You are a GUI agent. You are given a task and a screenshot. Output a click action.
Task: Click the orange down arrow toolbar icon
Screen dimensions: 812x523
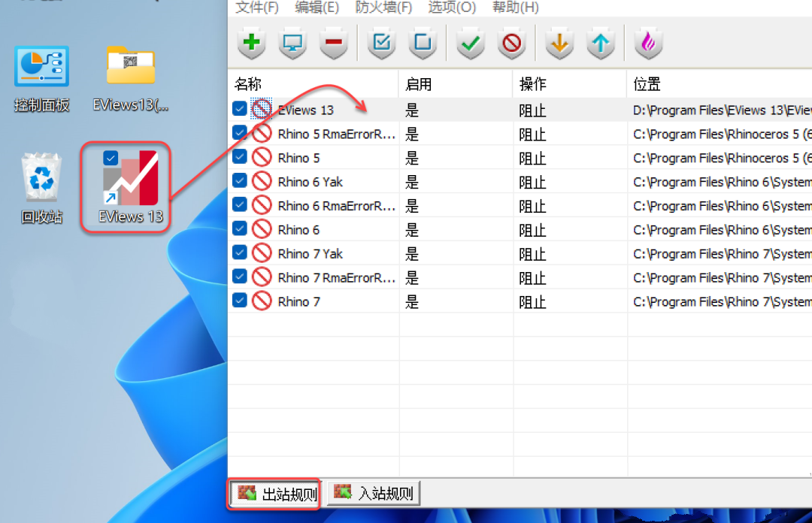click(x=559, y=43)
